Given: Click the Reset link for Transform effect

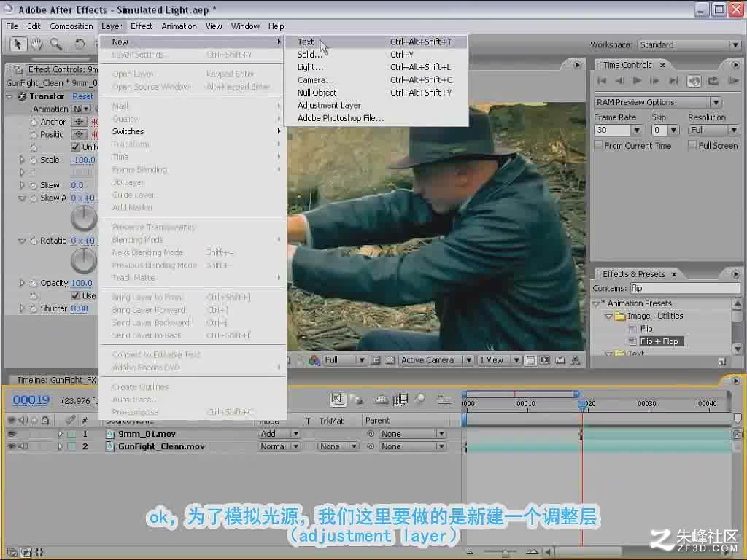Looking at the screenshot, I should pos(82,97).
